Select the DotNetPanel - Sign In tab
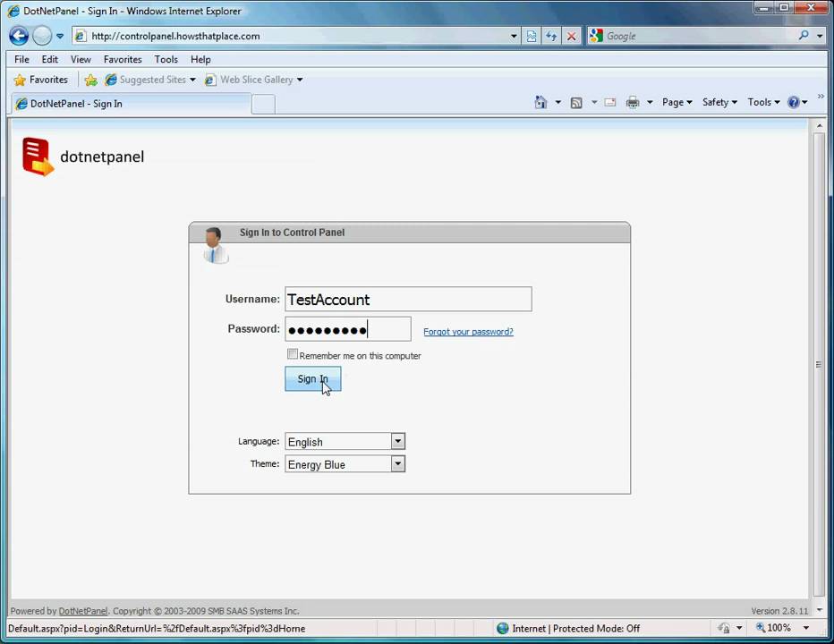This screenshot has height=644, width=834. 131,104
